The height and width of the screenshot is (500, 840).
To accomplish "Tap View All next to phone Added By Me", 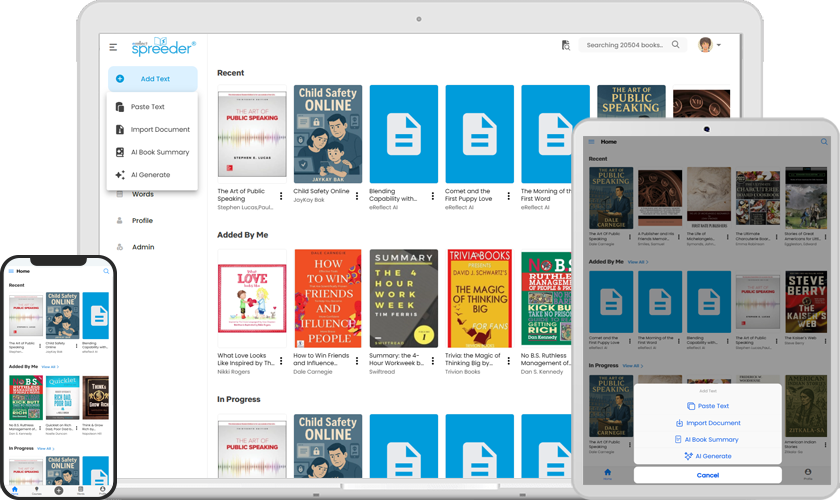I will [50, 367].
